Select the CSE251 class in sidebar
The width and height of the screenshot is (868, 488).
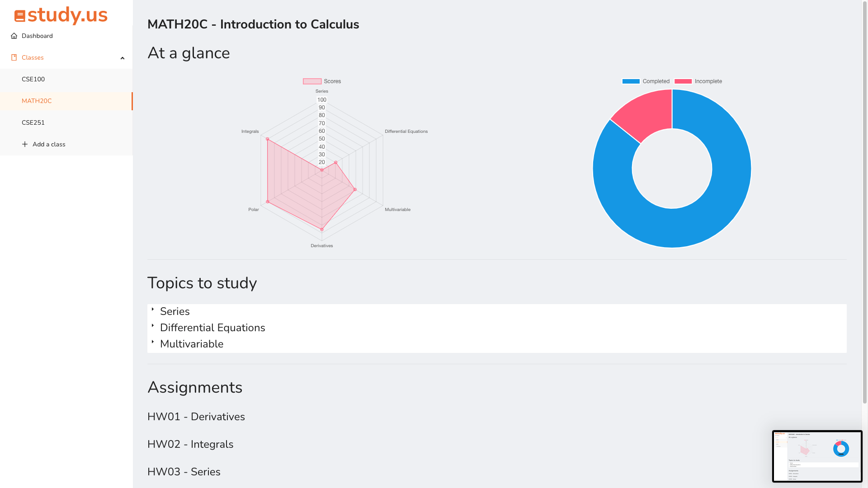[x=33, y=123]
